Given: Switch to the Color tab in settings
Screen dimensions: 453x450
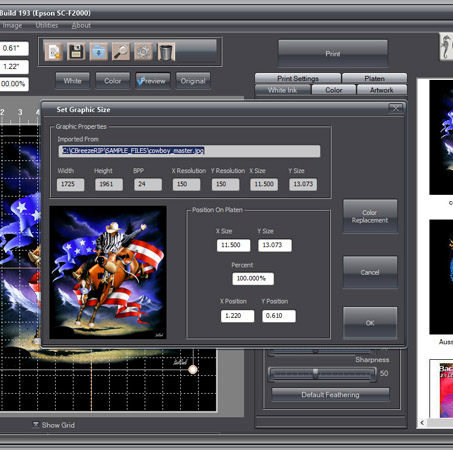Looking at the screenshot, I should click(x=334, y=90).
